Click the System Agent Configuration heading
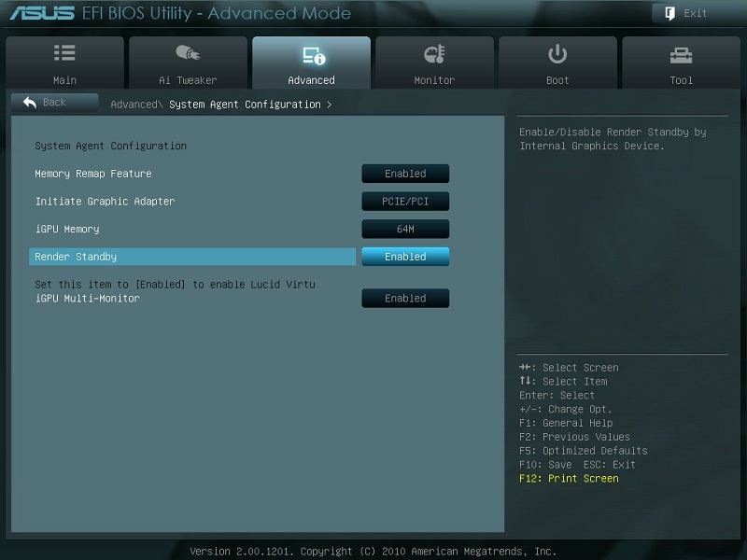 coord(110,147)
